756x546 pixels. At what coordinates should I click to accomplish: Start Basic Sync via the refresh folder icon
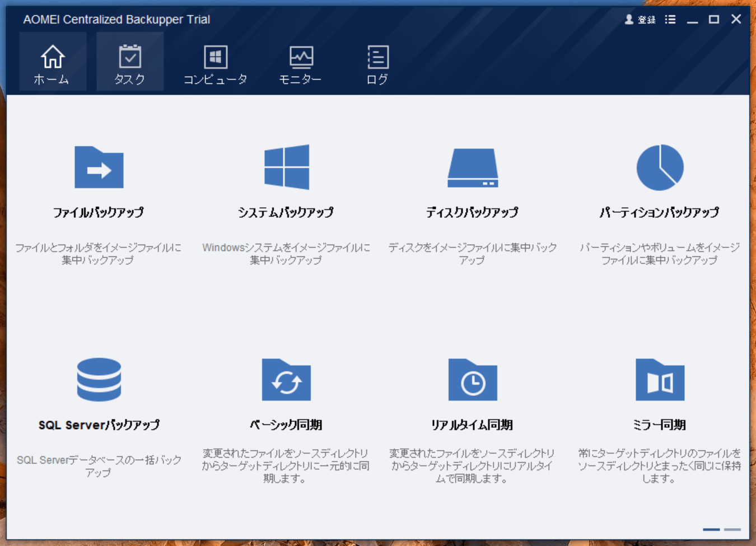(x=286, y=380)
